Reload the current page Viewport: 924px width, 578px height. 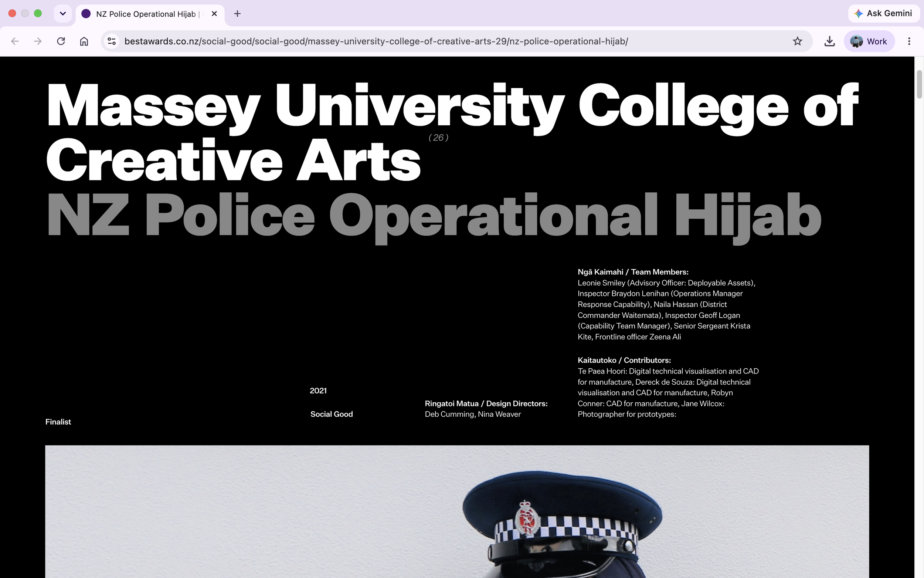pyautogui.click(x=61, y=41)
